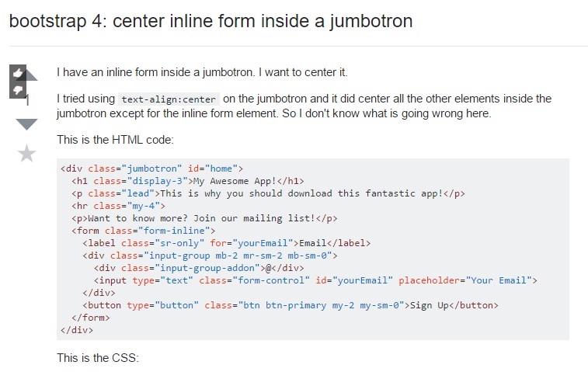Click the thumbs-up icon in the overlay
The width and height of the screenshot is (588, 372).
coord(18,73)
